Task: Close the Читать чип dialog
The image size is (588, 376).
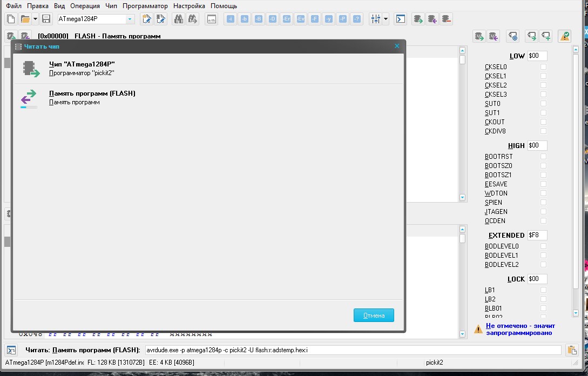Action: point(397,46)
